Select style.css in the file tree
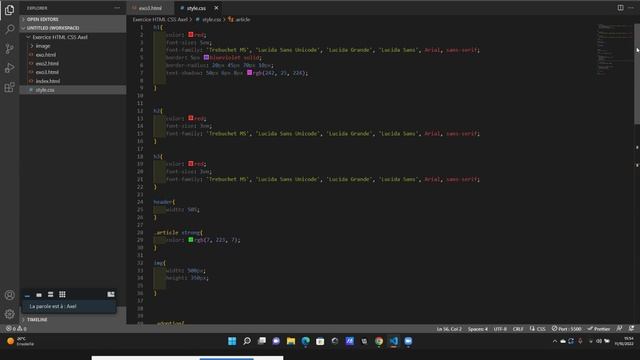640x360 pixels. point(73,90)
